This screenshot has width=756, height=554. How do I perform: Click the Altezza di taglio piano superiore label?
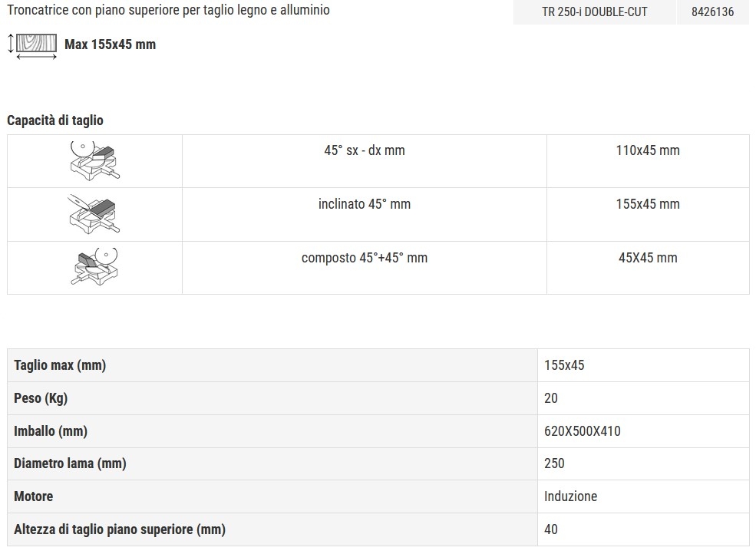click(x=120, y=529)
